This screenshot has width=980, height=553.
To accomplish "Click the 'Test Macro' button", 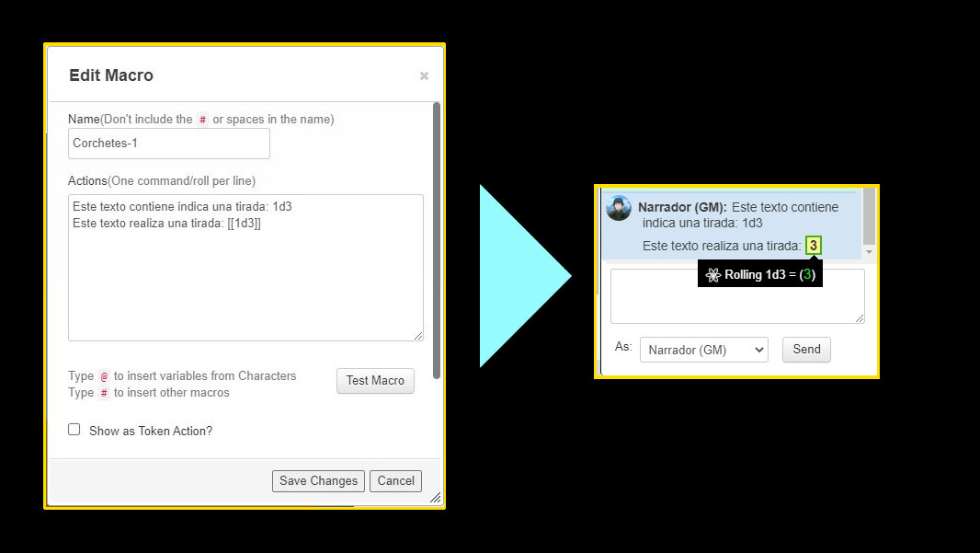I will (375, 380).
